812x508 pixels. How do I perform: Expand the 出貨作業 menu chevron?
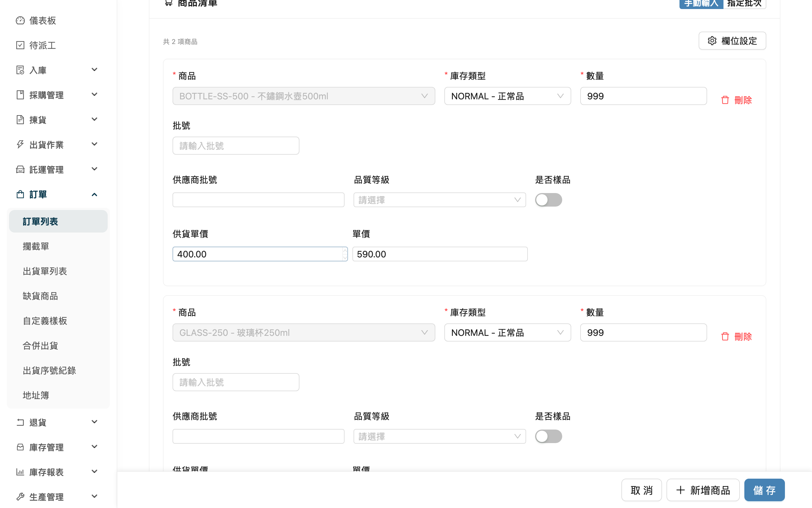coord(94,144)
